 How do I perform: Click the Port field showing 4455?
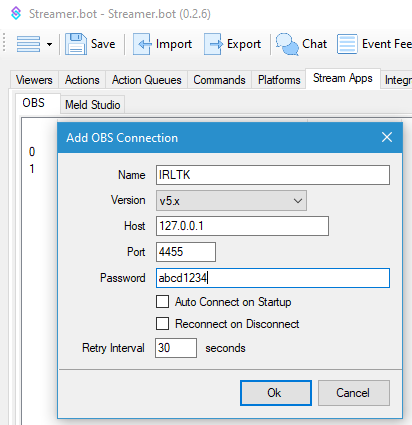click(186, 252)
